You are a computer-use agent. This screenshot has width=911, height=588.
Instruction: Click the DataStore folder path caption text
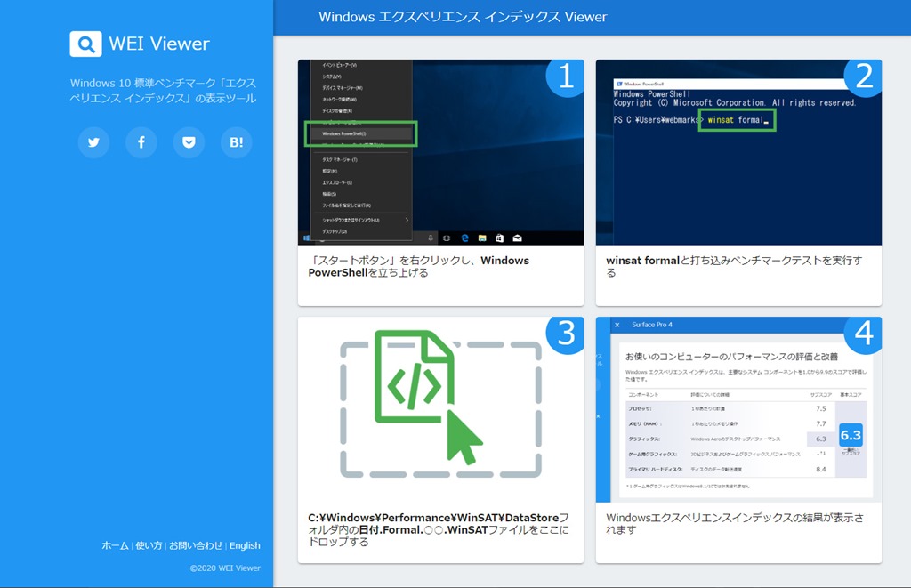pyautogui.click(x=439, y=530)
